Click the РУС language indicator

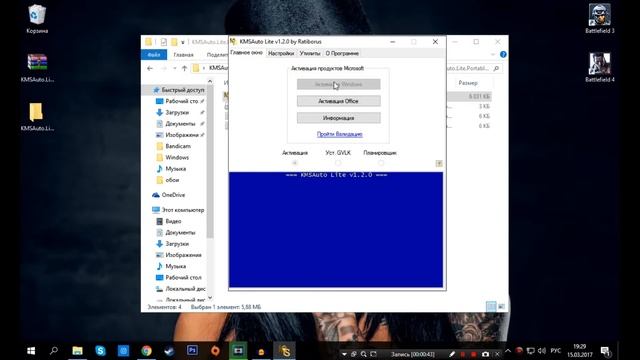[x=556, y=351]
